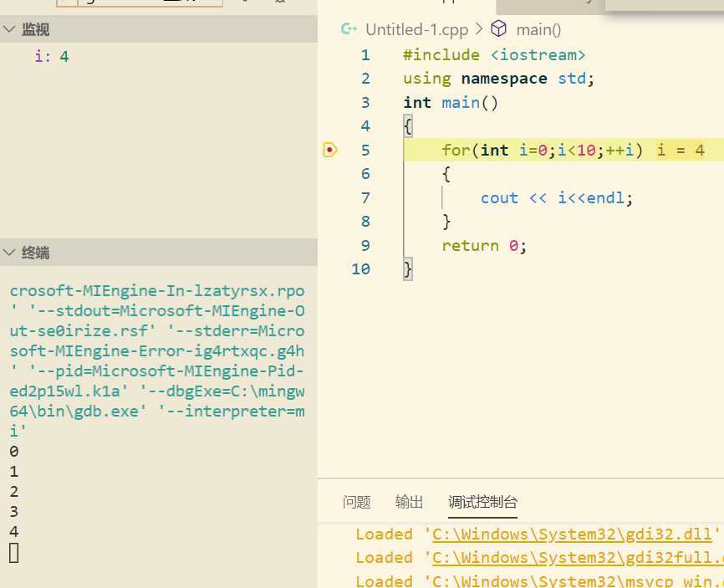Image resolution: width=724 pixels, height=588 pixels.
Task: Click the closing brace on line 10
Action: [x=407, y=269]
